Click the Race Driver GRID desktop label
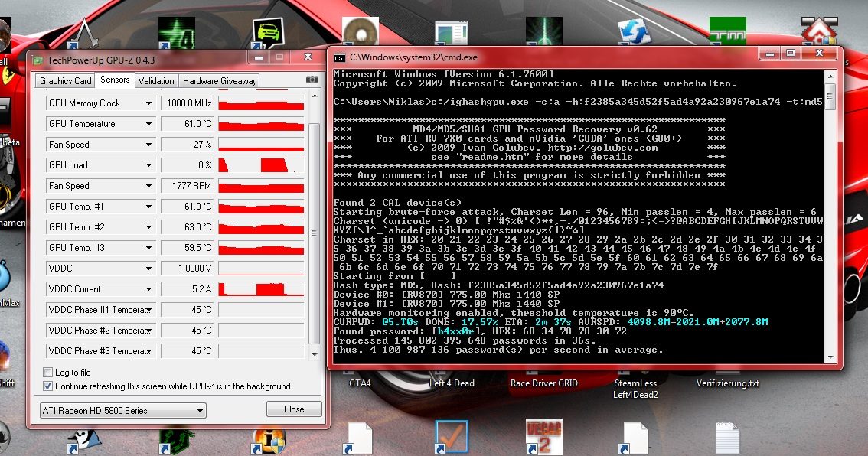The height and width of the screenshot is (456, 868). click(543, 383)
